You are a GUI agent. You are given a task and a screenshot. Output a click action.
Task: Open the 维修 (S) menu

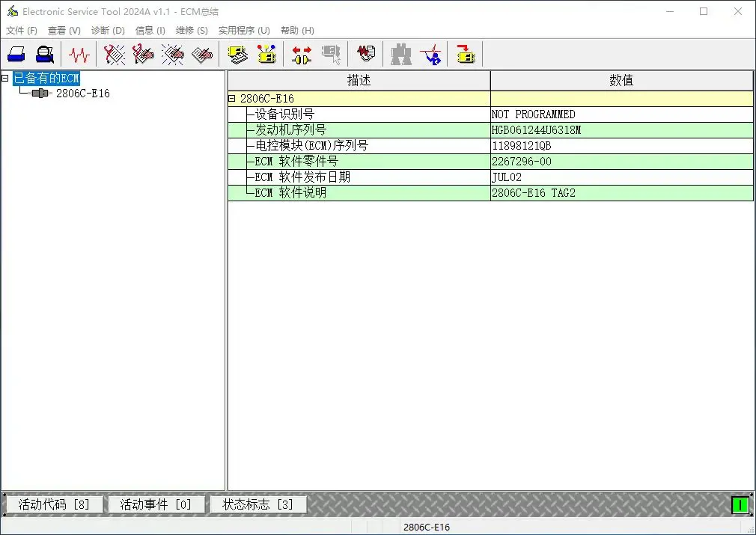pyautogui.click(x=192, y=31)
